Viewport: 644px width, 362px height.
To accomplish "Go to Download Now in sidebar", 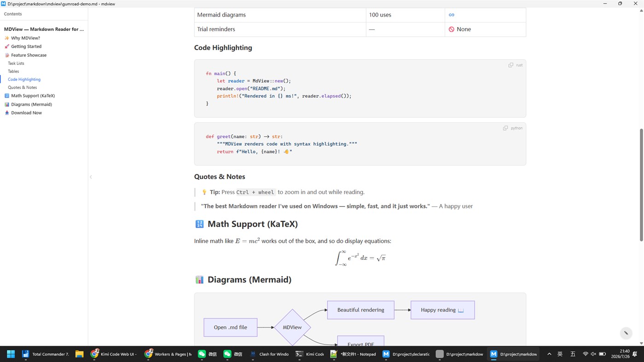I will (26, 113).
